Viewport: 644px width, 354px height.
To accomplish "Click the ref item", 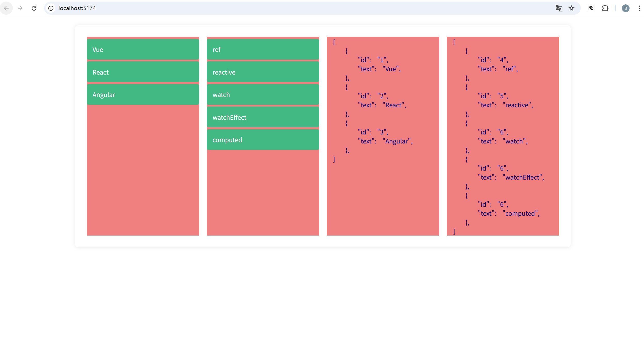I will pos(263,50).
